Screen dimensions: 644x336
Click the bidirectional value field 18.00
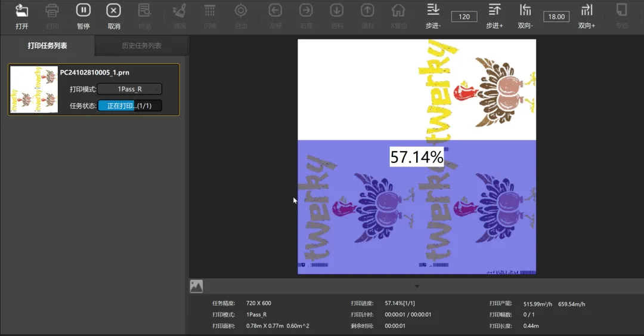556,17
